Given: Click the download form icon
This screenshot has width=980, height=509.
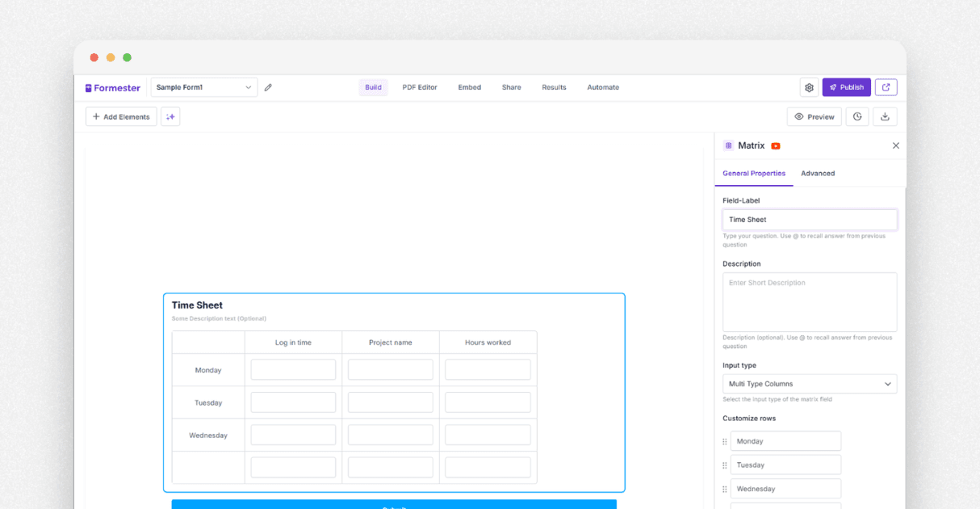Looking at the screenshot, I should (885, 116).
